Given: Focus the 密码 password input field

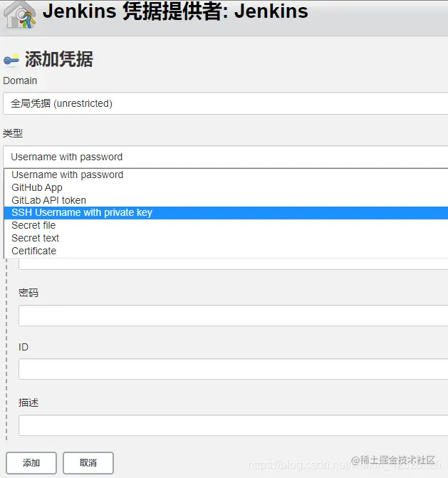Looking at the screenshot, I should (x=233, y=316).
